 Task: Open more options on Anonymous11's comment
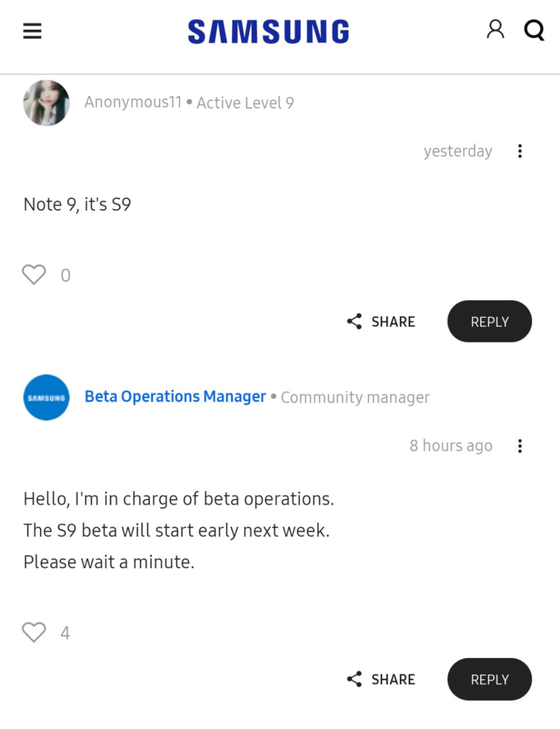(520, 151)
